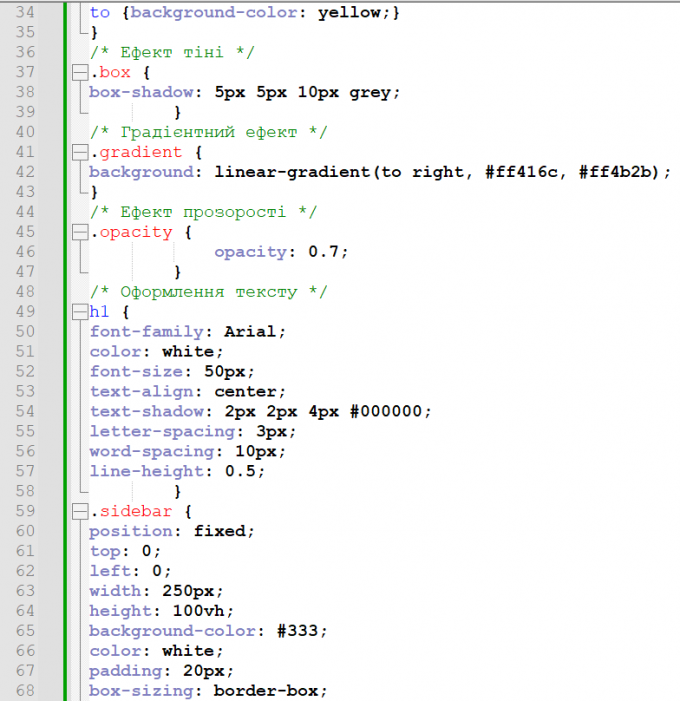This screenshot has height=701, width=680.
Task: Click the '#000000' color value
Action: [x=386, y=411]
